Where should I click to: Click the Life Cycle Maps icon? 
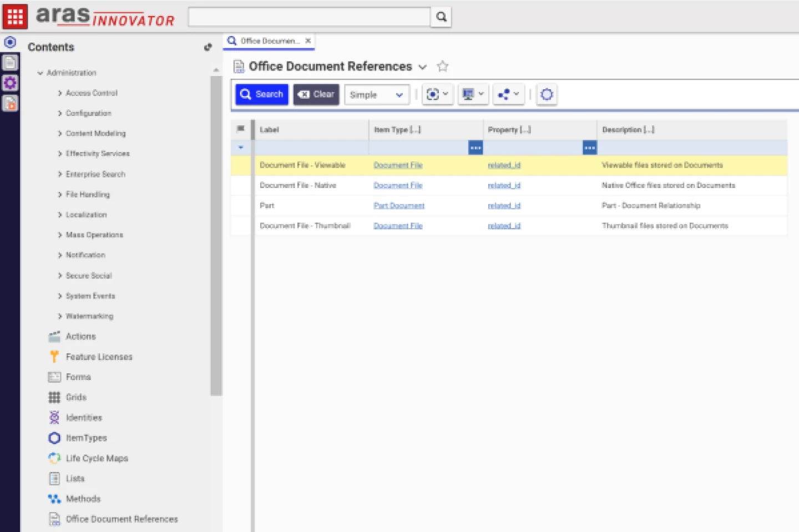tap(54, 458)
